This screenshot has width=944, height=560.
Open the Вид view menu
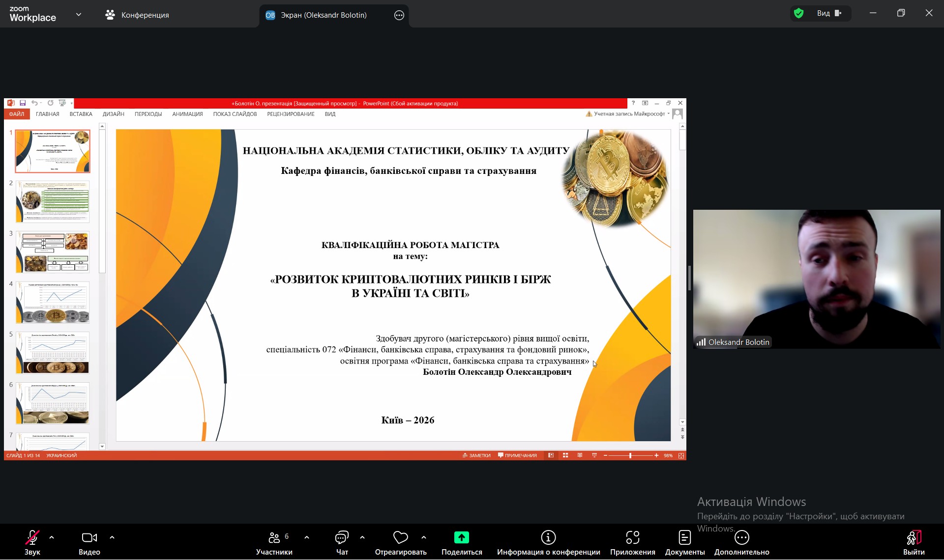829,13
